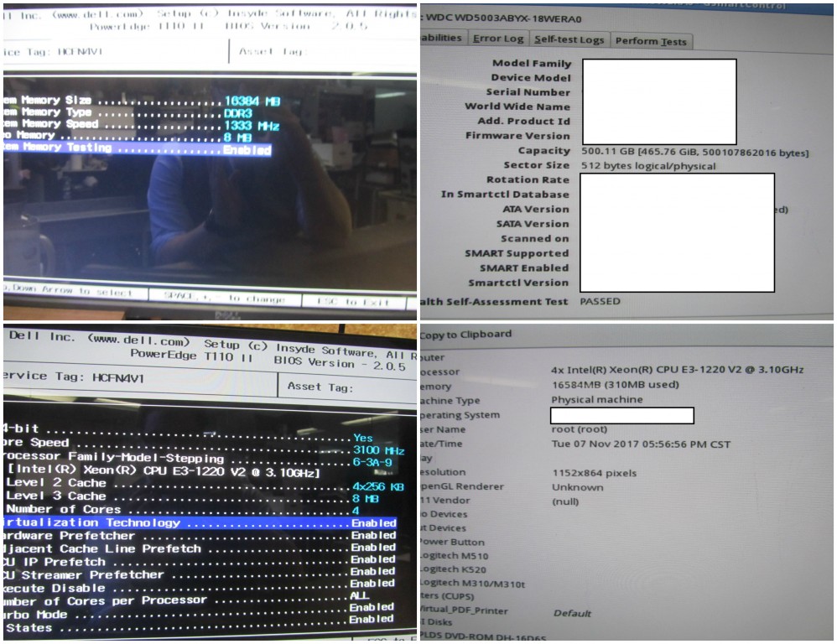Click the 500.11 GB capacity value
837x644 pixels.
(x=695, y=153)
